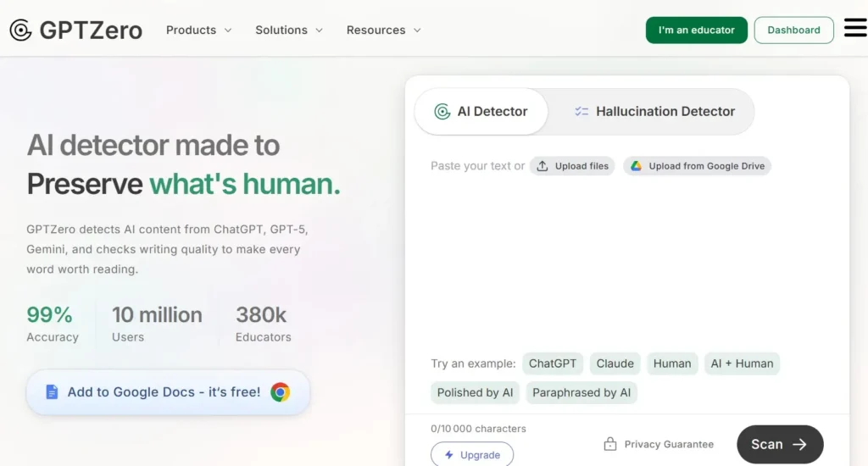Click the lightning bolt Upgrade icon
Screen dimensions: 868x466
(x=449, y=455)
